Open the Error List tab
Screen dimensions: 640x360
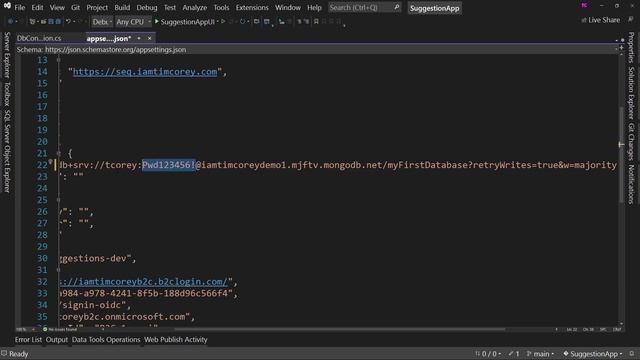click(x=28, y=340)
